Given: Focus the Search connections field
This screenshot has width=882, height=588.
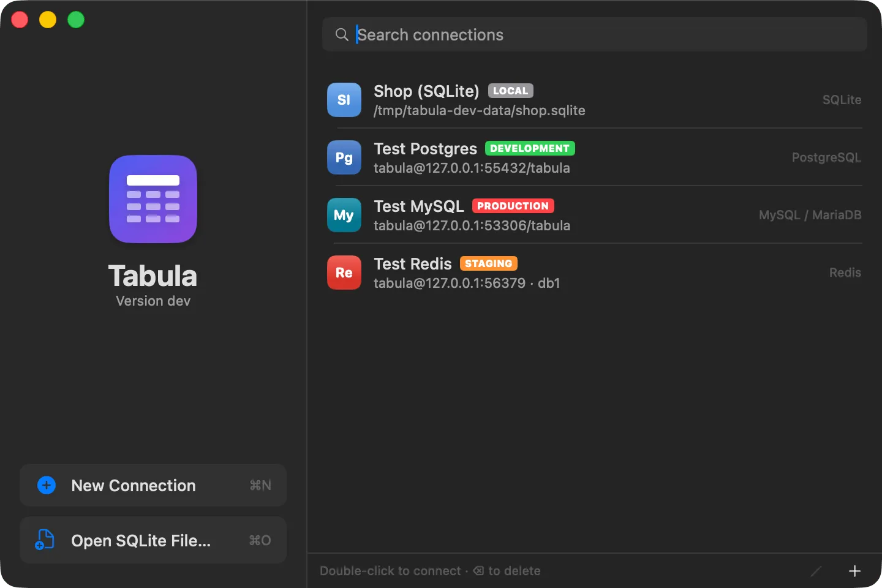Looking at the screenshot, I should pyautogui.click(x=595, y=34).
